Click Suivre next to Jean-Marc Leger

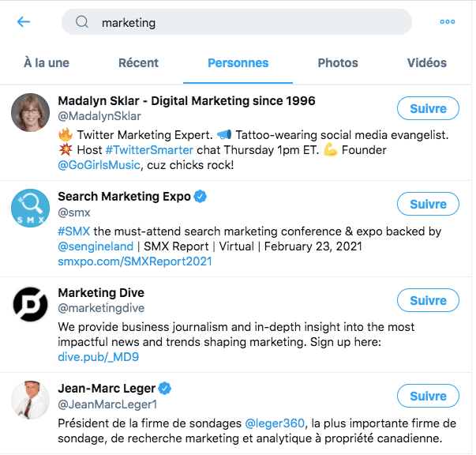[429, 397]
